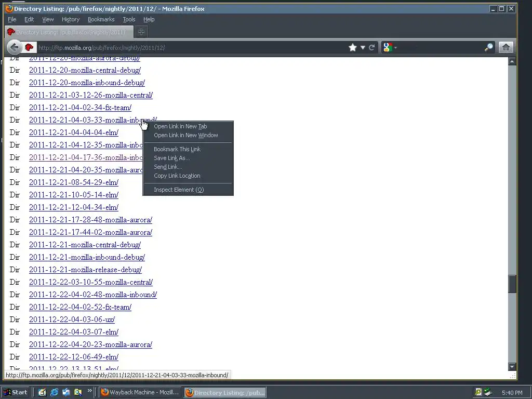Open 2011-12-21-mozilla-release-debug/ link
The height and width of the screenshot is (399, 532).
pos(86,270)
